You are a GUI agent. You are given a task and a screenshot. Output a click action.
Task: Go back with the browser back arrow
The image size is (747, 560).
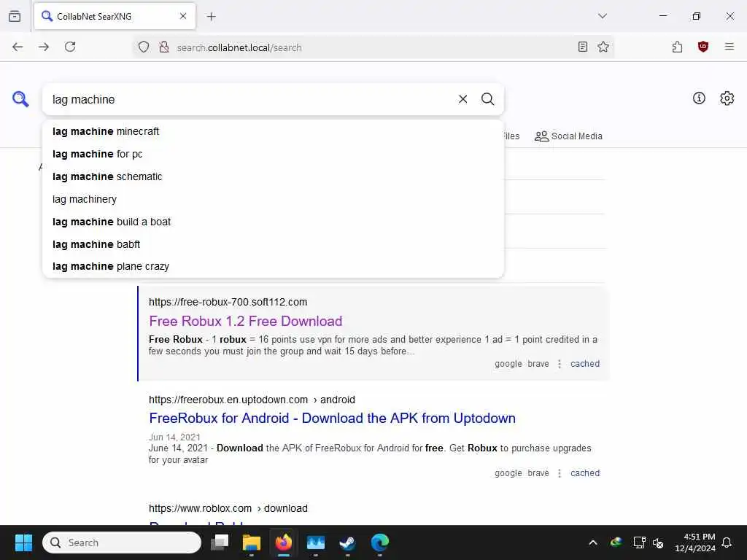[18, 47]
